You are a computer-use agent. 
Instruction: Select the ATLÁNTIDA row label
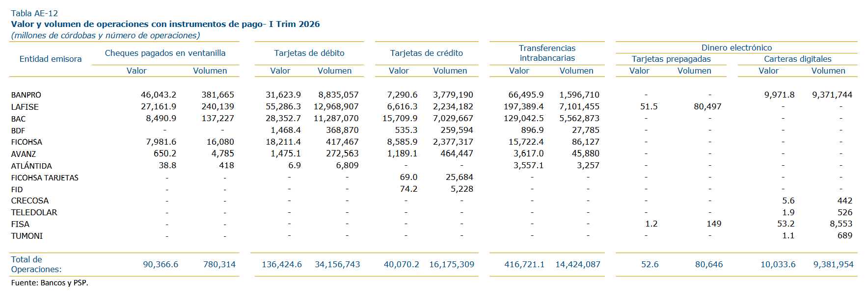click(x=31, y=166)
